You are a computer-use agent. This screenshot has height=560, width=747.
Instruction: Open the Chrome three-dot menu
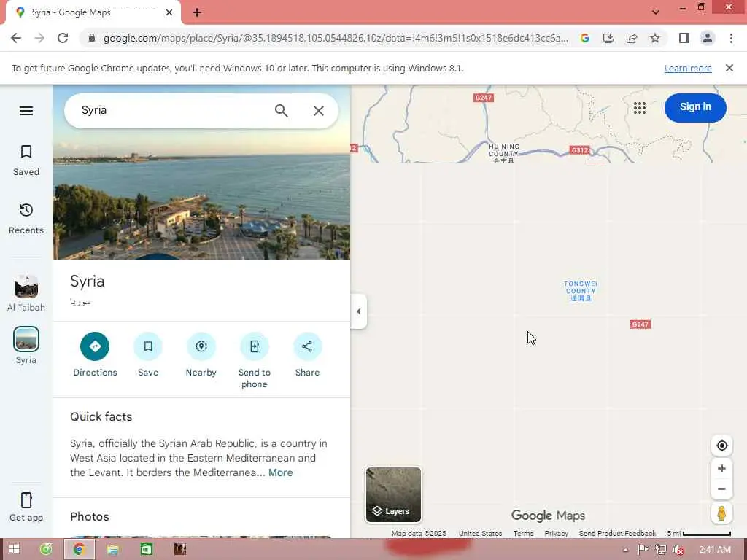click(731, 38)
